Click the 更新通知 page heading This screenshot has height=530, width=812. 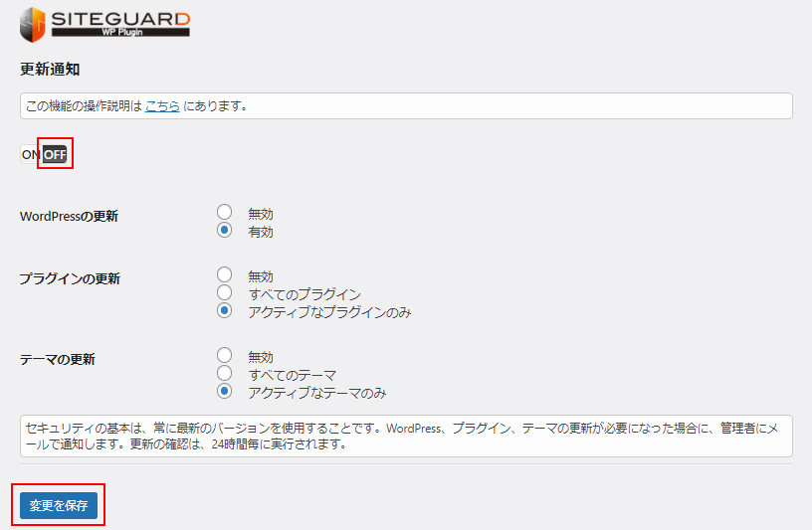(x=50, y=70)
